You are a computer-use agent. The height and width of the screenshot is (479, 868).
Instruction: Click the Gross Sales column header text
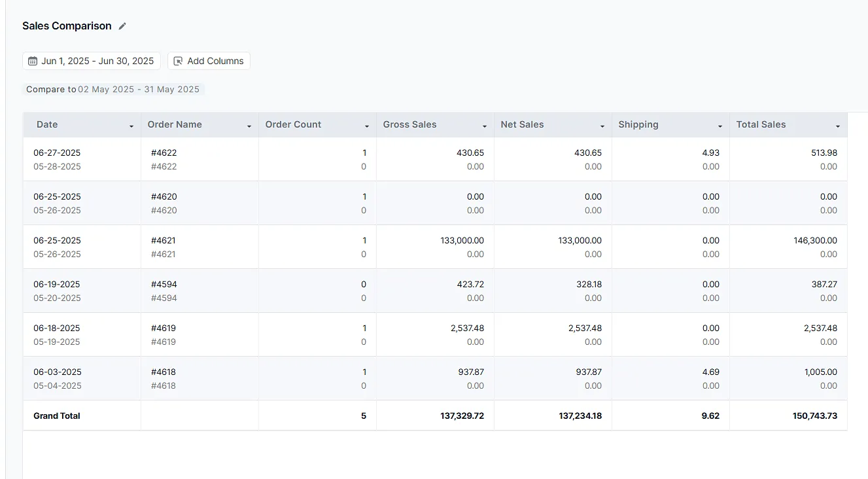[409, 124]
